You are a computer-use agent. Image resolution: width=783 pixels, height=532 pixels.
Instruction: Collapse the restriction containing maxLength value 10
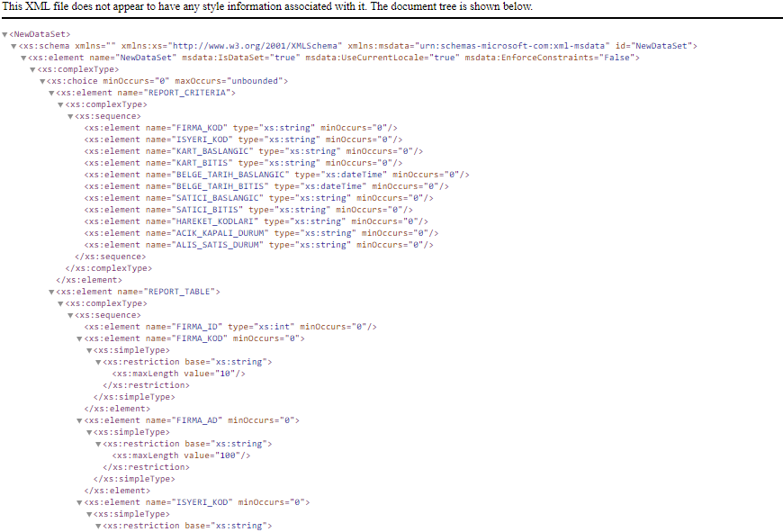98,362
